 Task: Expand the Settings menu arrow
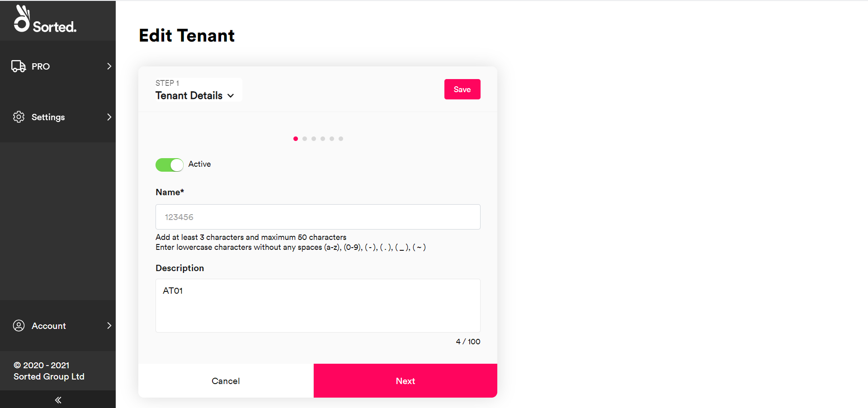tap(109, 117)
